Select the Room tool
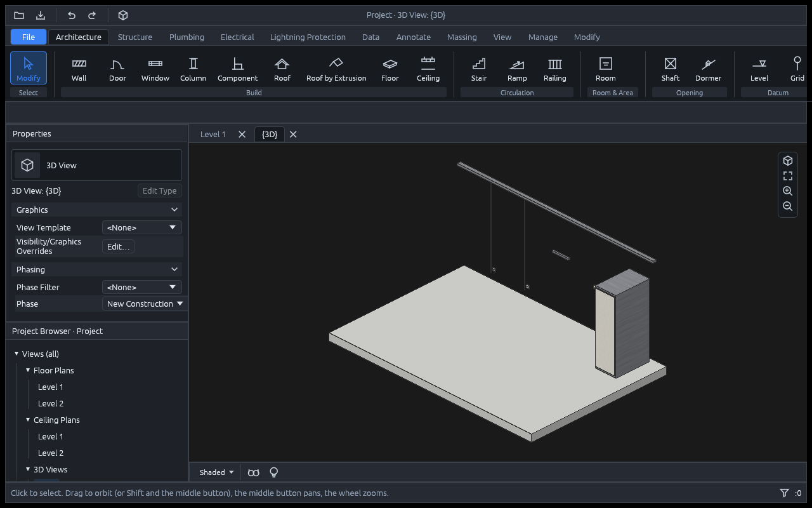The image size is (812, 508). point(606,69)
